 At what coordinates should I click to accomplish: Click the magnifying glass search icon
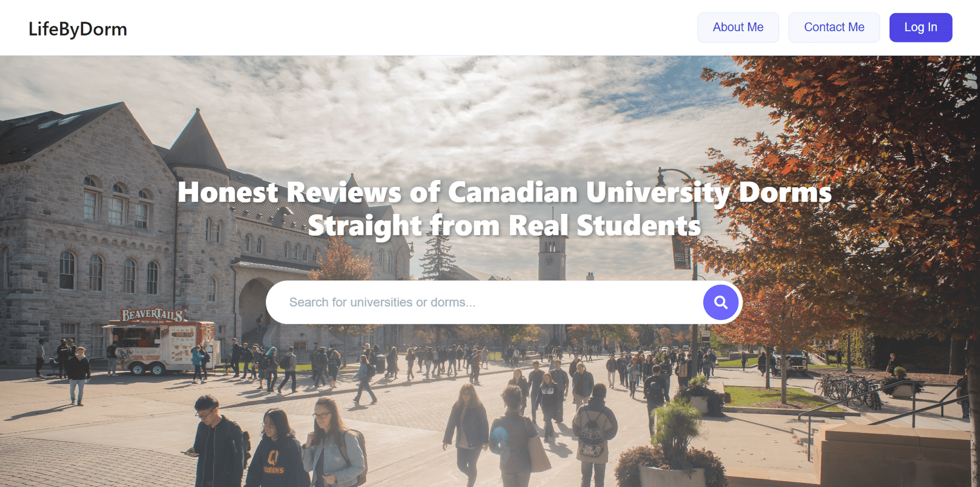(720, 302)
